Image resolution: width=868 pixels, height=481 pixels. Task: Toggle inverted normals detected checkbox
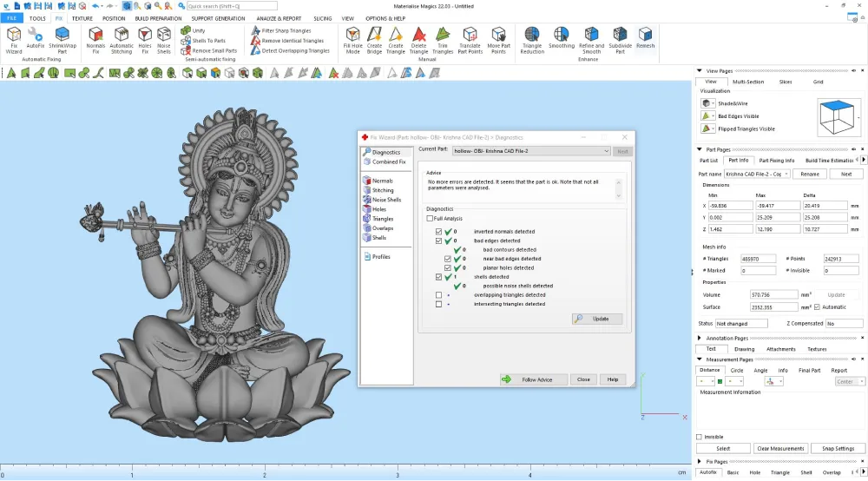(439, 231)
